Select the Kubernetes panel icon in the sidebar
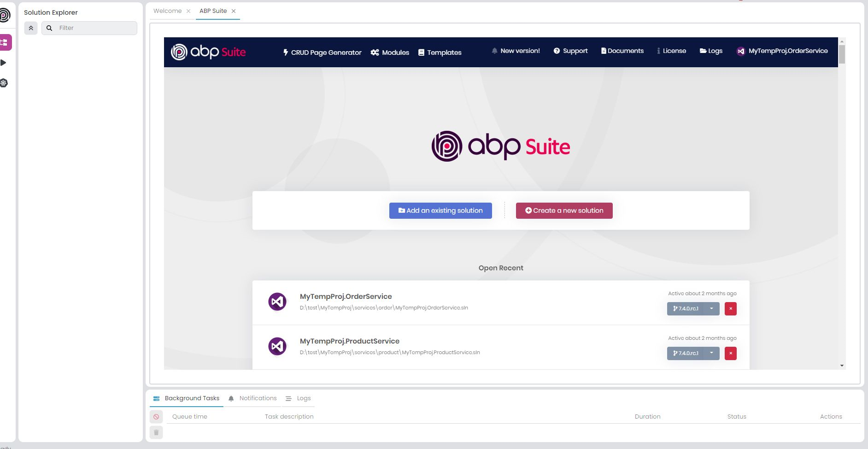 point(4,83)
